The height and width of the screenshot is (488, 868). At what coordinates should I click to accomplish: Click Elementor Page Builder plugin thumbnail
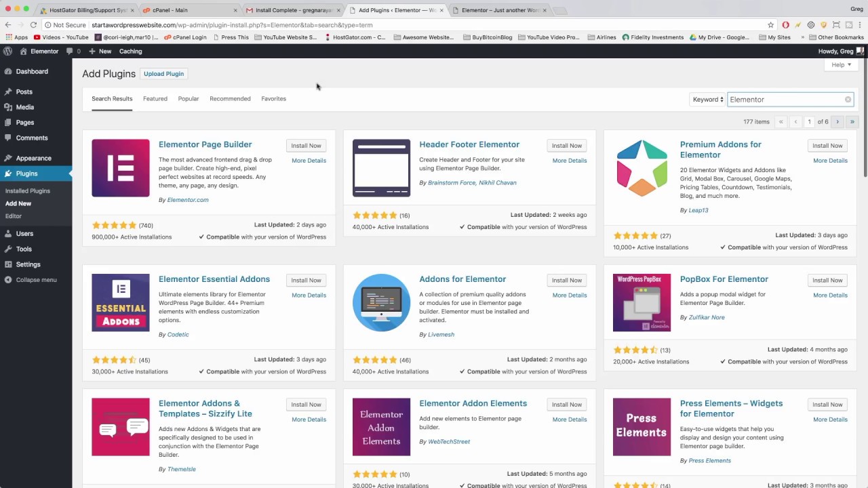[121, 168]
